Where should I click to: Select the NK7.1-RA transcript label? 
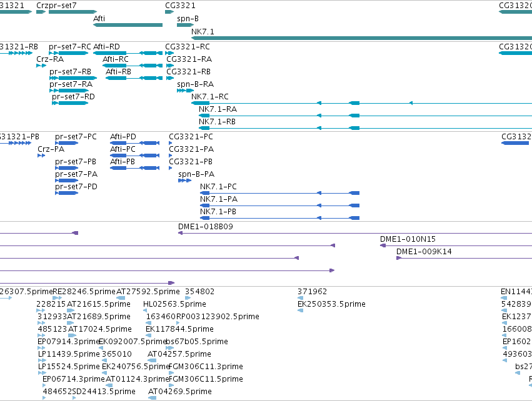[218, 109]
